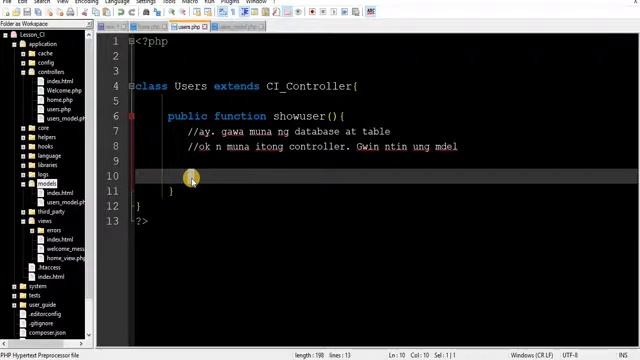Click the UTF-8 encoding status entry
Image resolution: width=640 pixels, height=360 pixels.
[570, 356]
